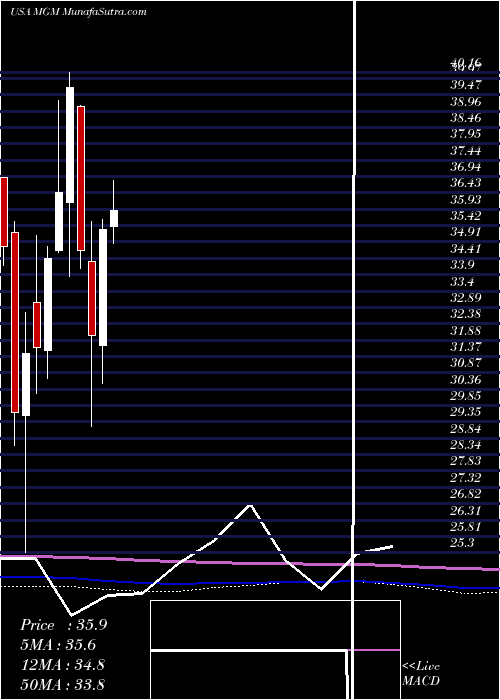The image size is (500, 700).
Task: Select the 32.89 price label
Action: tap(466, 298)
